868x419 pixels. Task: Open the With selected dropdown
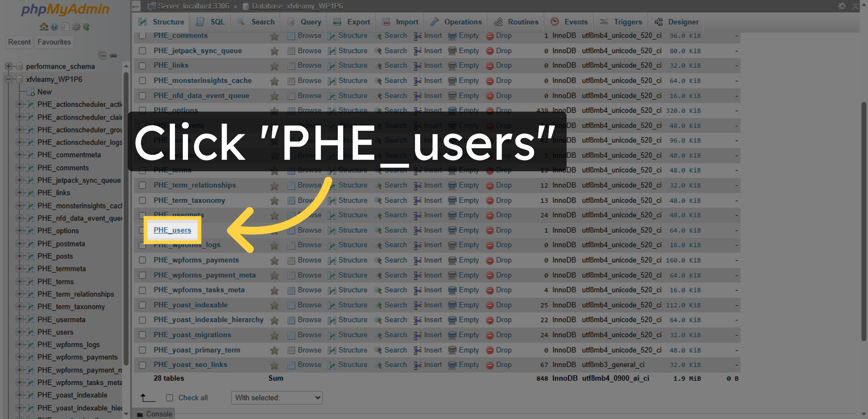pos(277,398)
